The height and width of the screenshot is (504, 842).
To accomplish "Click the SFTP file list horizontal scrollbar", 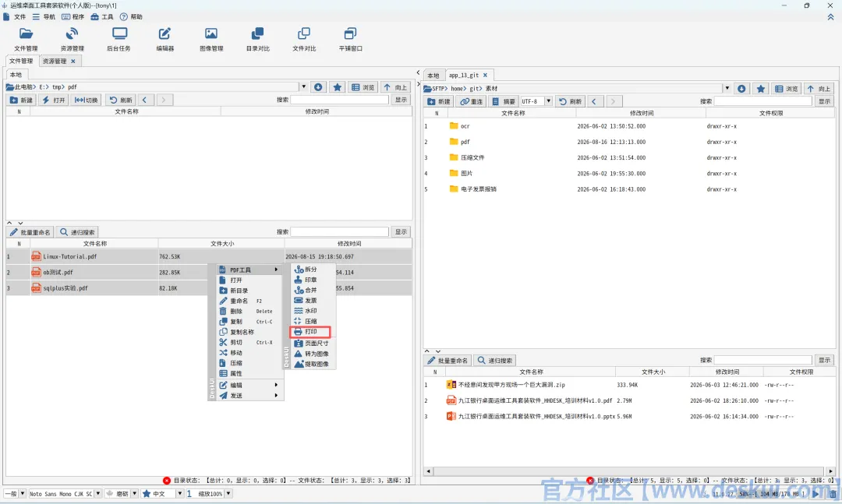I will point(629,471).
